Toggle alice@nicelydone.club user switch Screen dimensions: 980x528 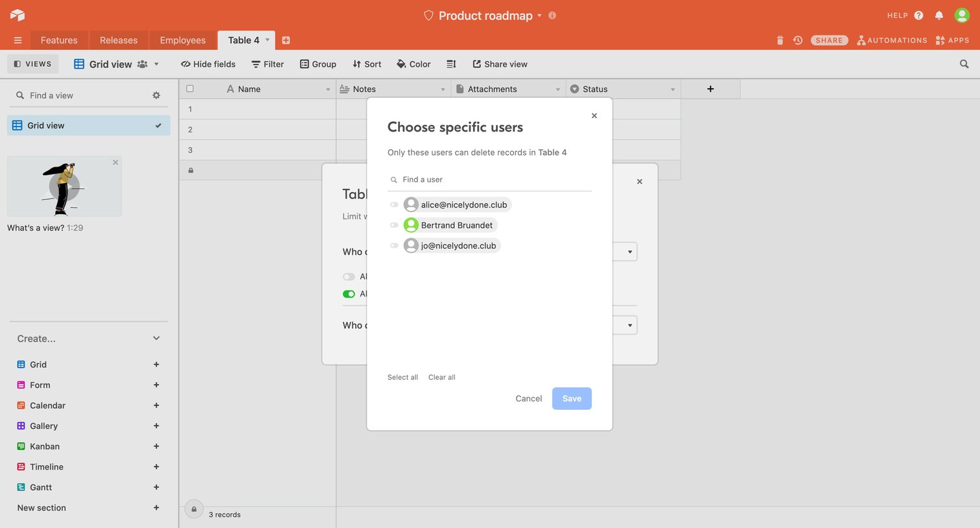click(394, 205)
